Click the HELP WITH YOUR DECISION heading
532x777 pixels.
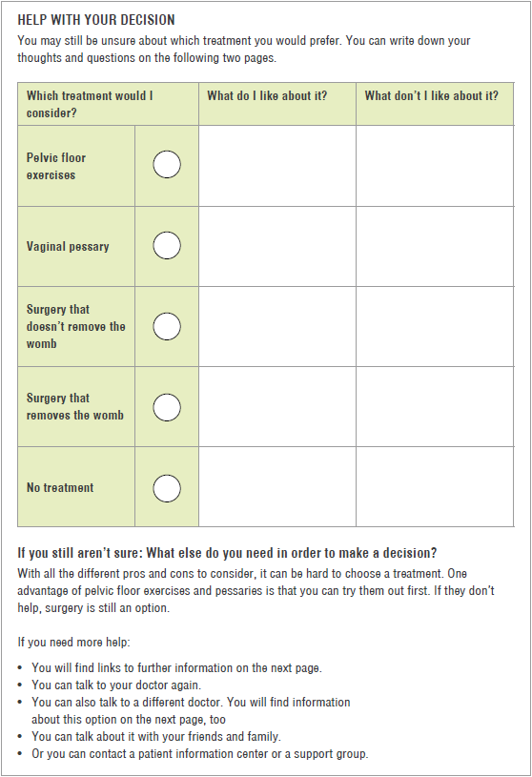(96, 20)
